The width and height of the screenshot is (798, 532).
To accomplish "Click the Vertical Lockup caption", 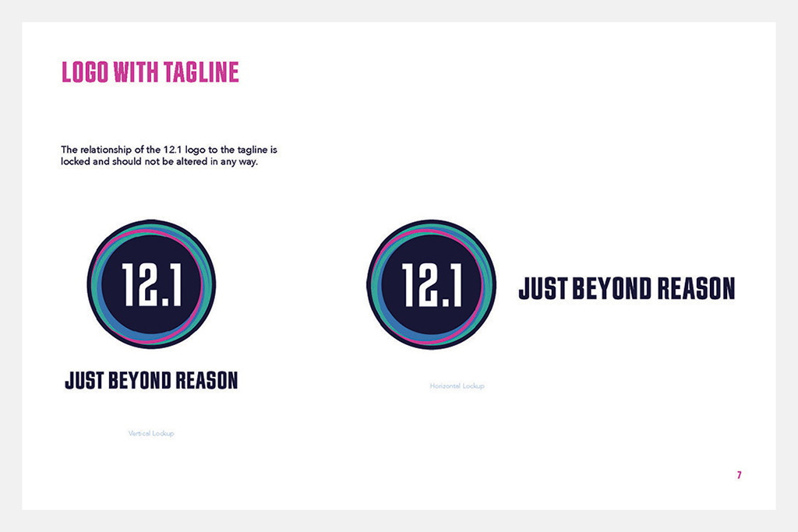I will click(151, 432).
